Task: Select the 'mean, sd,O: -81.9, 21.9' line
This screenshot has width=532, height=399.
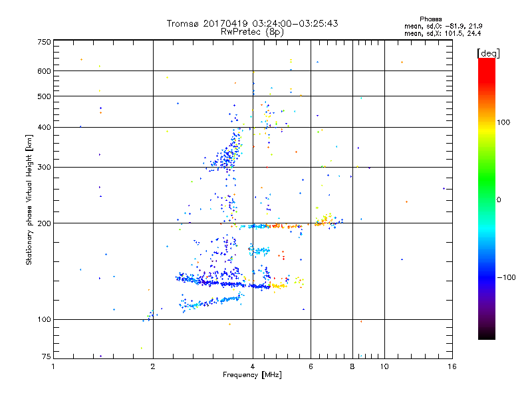Action: (443, 26)
